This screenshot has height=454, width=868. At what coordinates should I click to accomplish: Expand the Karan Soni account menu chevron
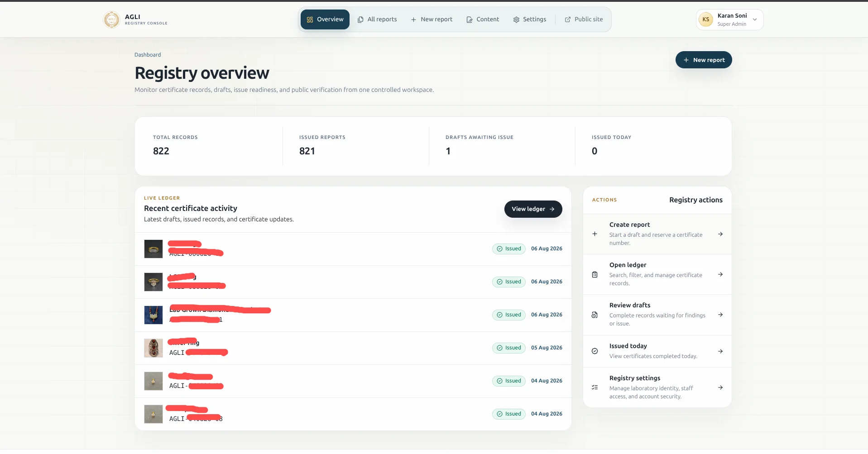(x=755, y=19)
